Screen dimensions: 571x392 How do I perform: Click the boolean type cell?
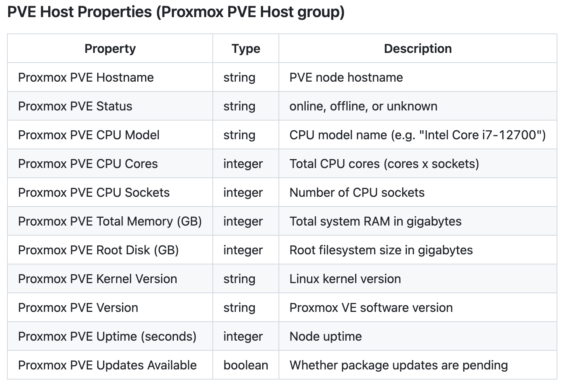coord(246,365)
